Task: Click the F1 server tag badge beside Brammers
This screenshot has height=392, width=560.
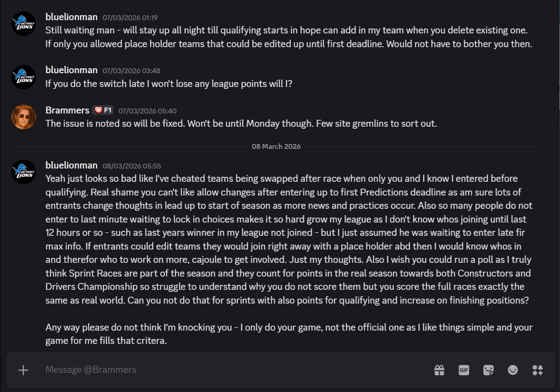Action: pyautogui.click(x=103, y=110)
